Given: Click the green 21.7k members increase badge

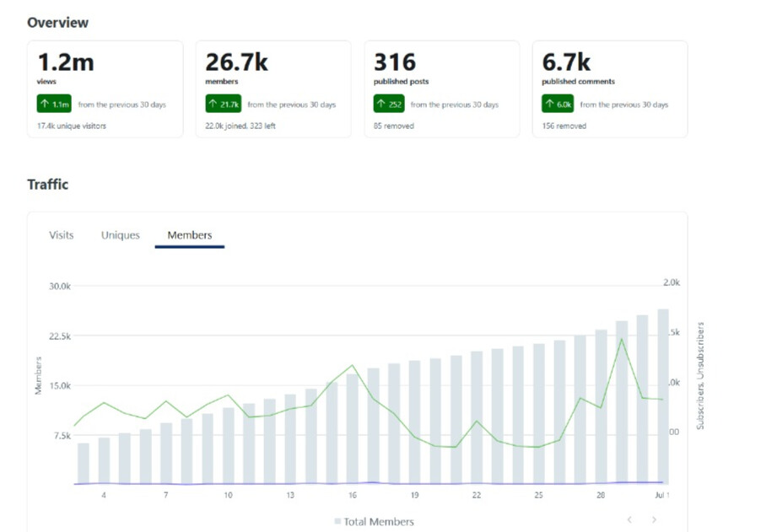Looking at the screenshot, I should pos(224,104).
